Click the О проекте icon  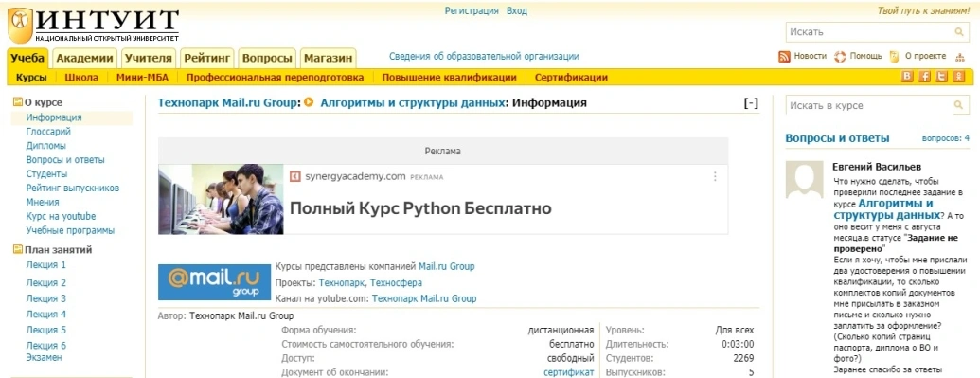pyautogui.click(x=895, y=56)
